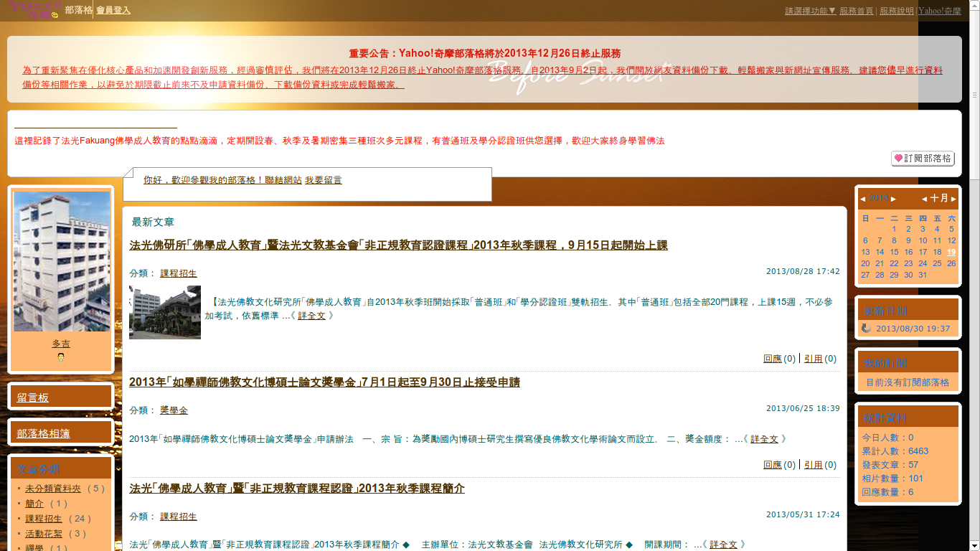Go to previous year in calendar
The width and height of the screenshot is (980, 551).
(862, 199)
